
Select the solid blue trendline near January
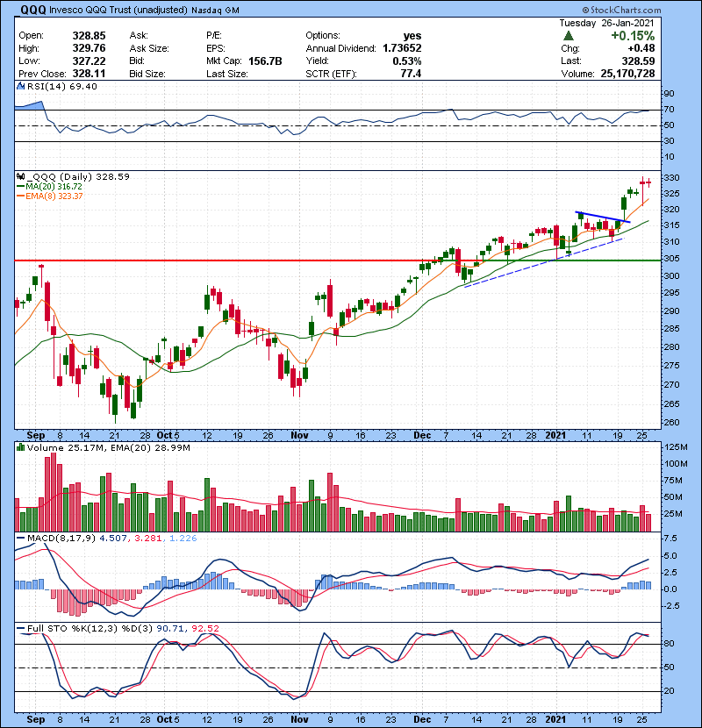click(x=602, y=217)
